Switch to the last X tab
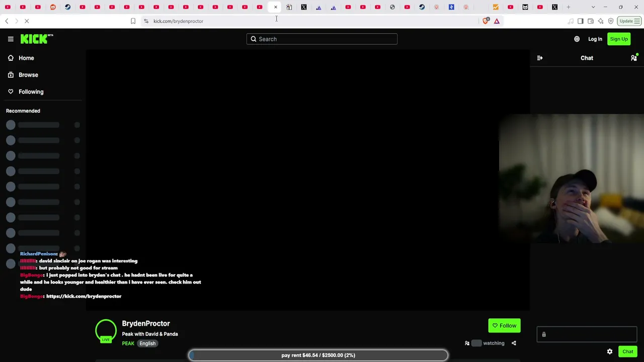644x362 pixels. (x=554, y=7)
